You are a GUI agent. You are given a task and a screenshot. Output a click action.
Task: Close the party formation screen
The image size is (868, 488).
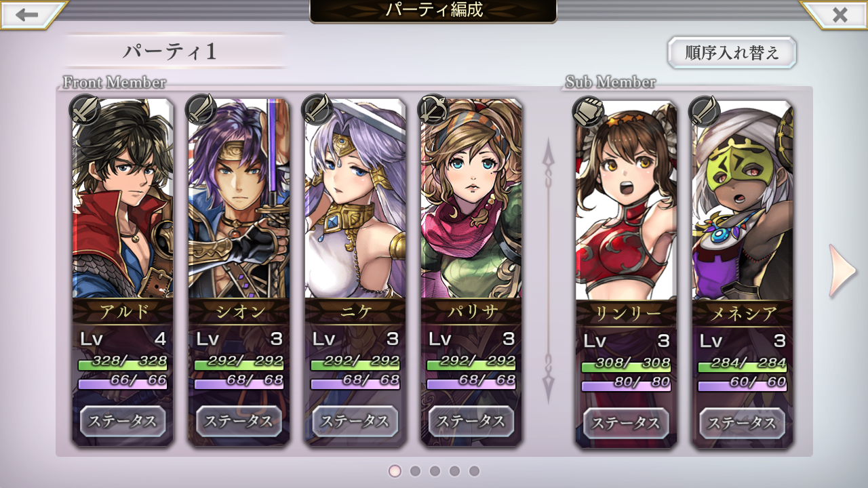[x=840, y=15]
